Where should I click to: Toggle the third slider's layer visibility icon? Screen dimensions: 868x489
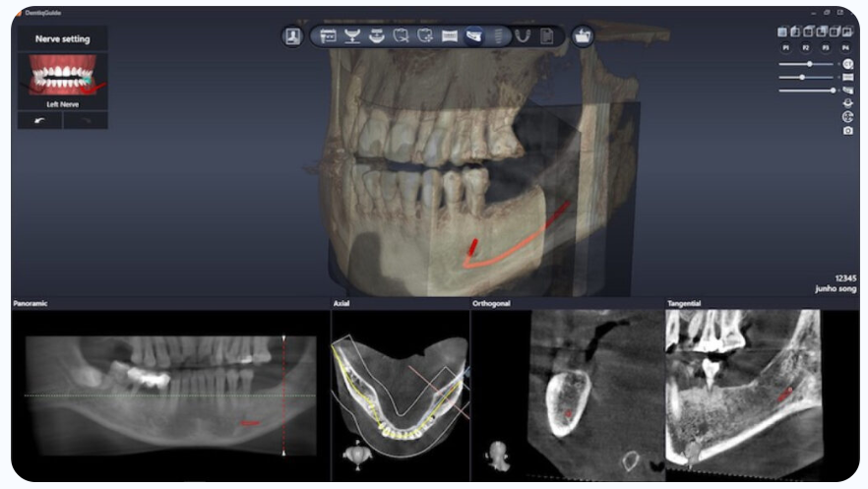pos(847,90)
